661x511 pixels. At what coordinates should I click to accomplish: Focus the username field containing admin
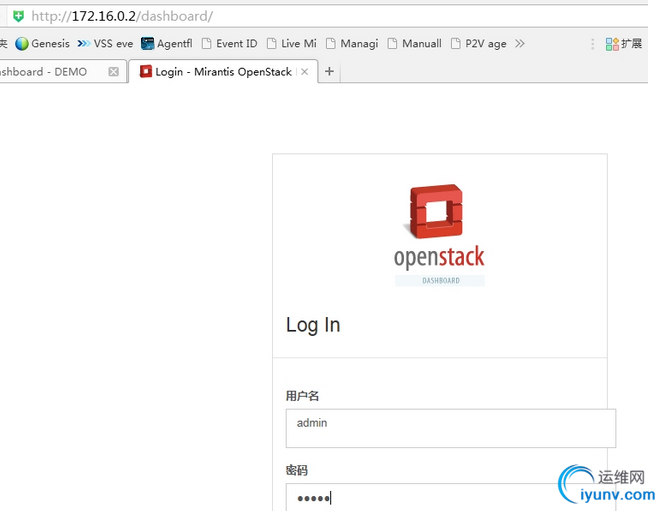(451, 428)
